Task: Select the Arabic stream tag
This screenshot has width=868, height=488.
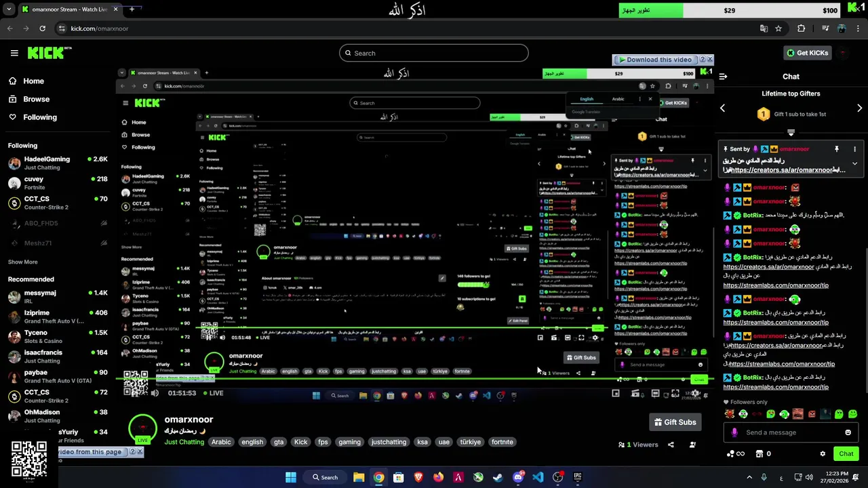Action: 221,442
